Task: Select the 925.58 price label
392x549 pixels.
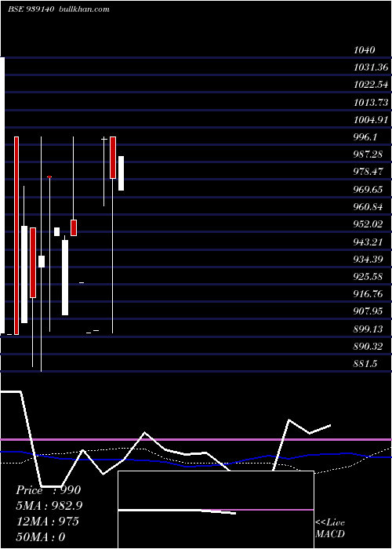Action: 368,277
